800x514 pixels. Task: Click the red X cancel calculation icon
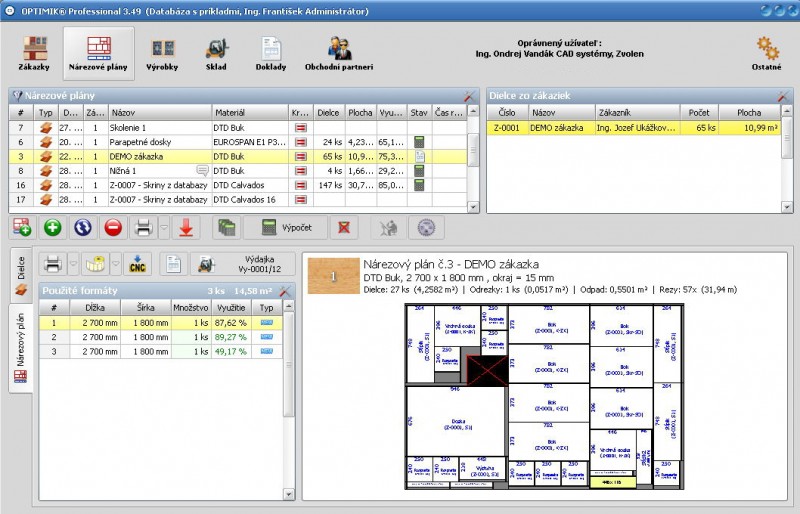pyautogui.click(x=344, y=228)
